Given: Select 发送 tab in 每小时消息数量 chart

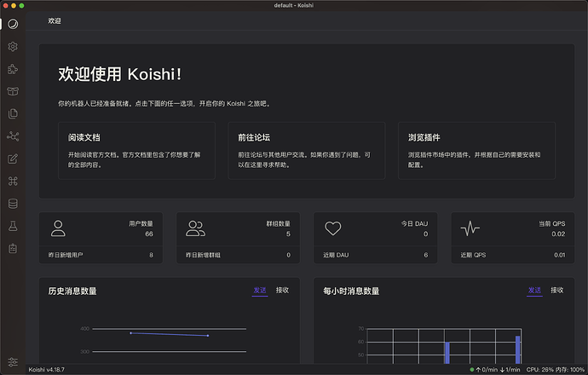Looking at the screenshot, I should [x=534, y=290].
